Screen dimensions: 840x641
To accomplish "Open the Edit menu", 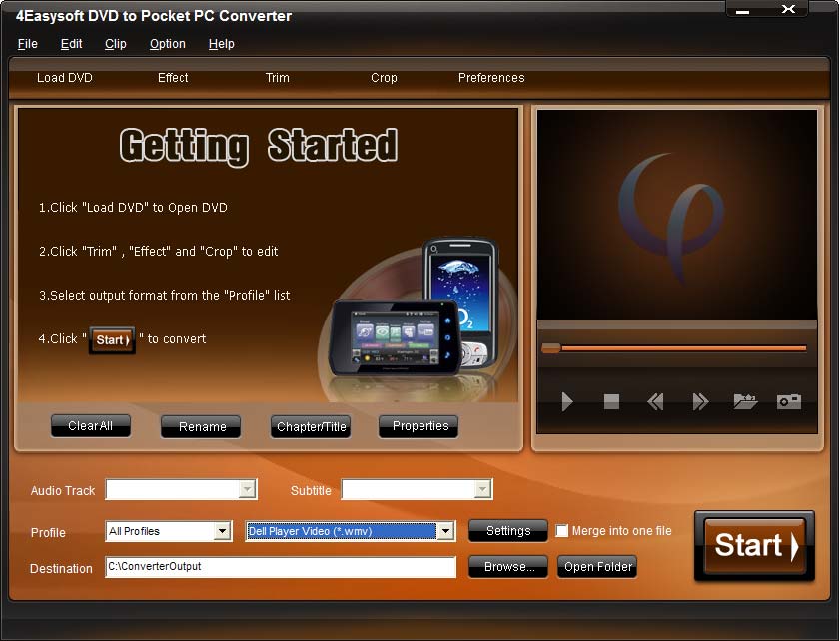I will pos(71,44).
